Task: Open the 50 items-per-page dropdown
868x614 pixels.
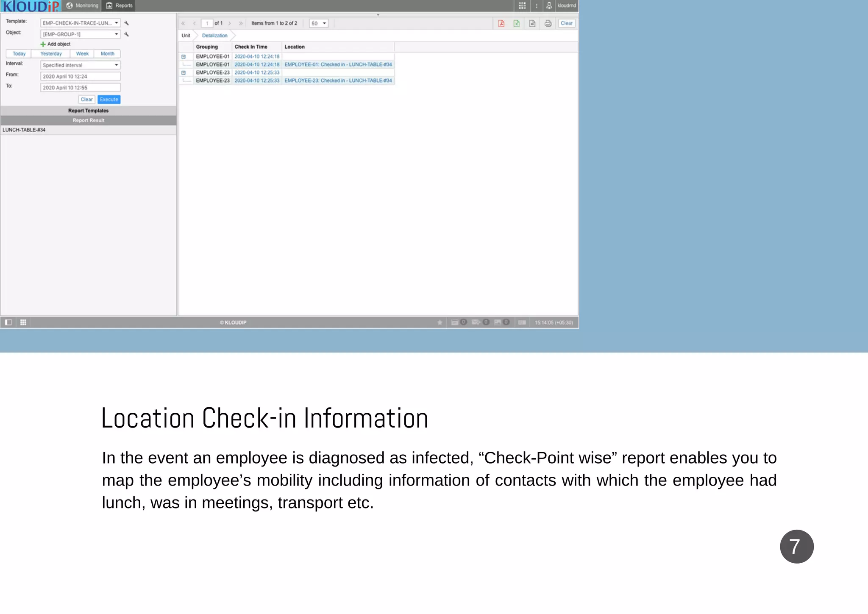Action: point(319,23)
